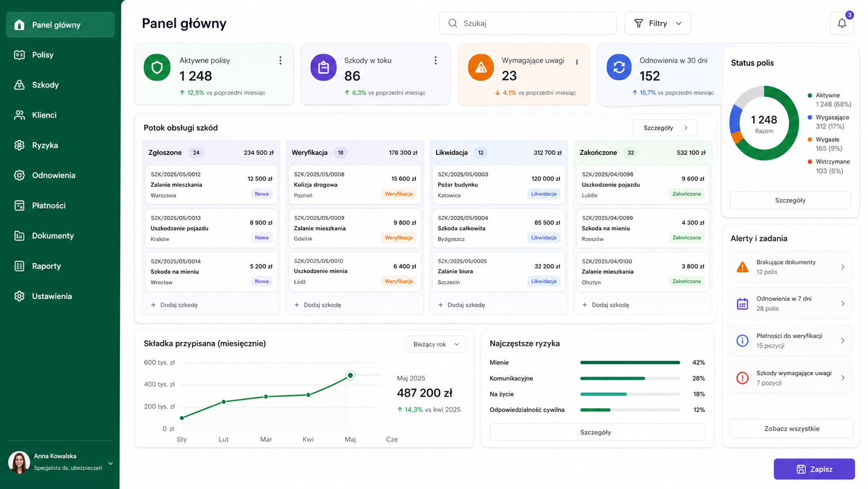Click Szczegóły under the Status polis chart
The height and width of the screenshot is (489, 868).
790,200
